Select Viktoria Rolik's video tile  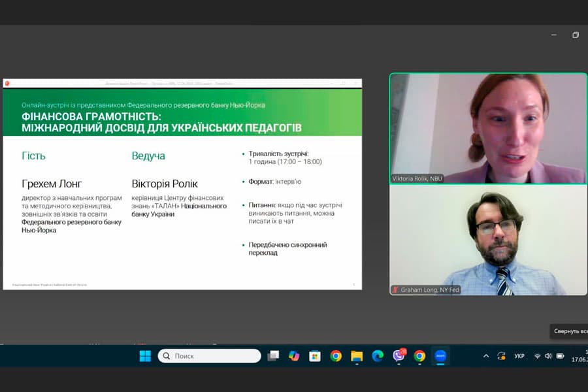click(488, 128)
